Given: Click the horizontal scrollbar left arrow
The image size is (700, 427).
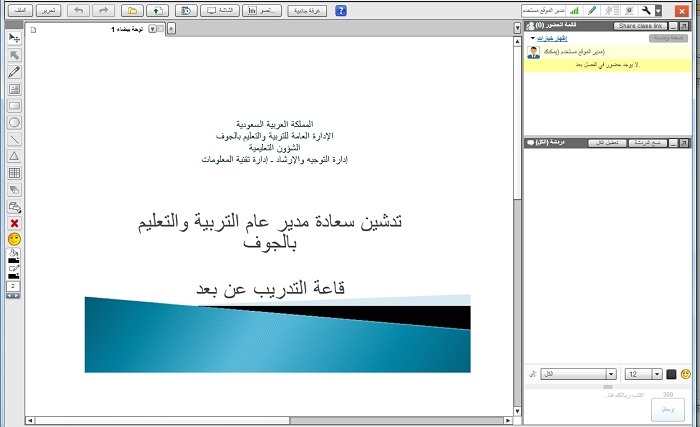Looking at the screenshot, I should (30, 420).
